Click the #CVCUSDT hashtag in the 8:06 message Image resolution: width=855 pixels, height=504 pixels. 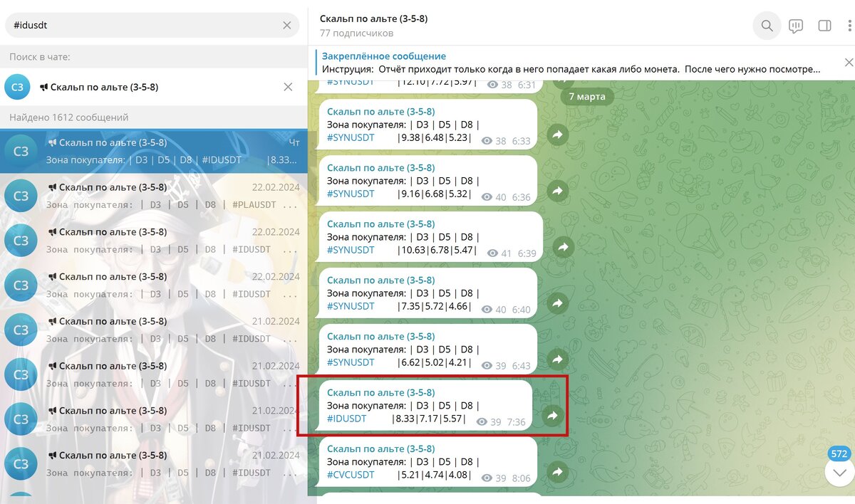click(351, 475)
